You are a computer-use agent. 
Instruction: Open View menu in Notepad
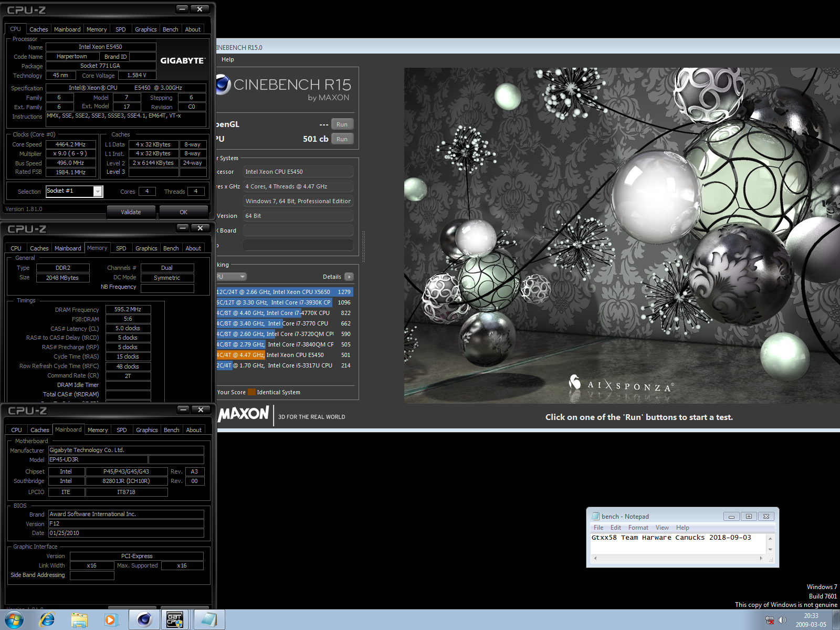pos(663,528)
